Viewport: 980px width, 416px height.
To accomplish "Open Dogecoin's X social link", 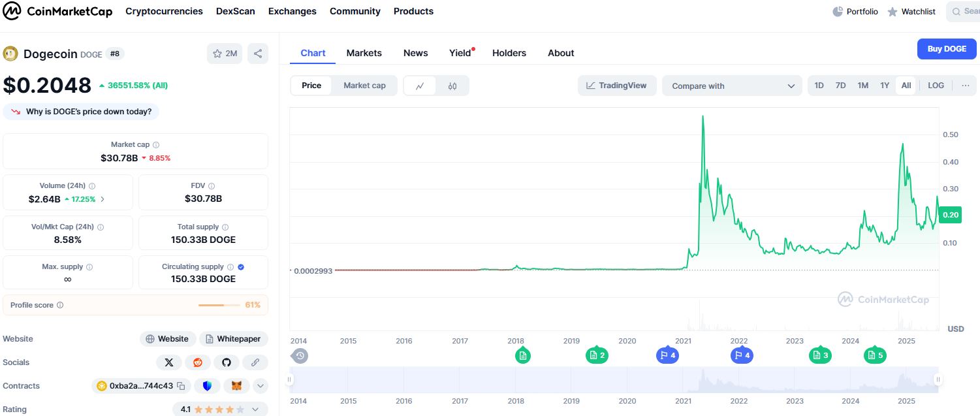I will tap(169, 362).
